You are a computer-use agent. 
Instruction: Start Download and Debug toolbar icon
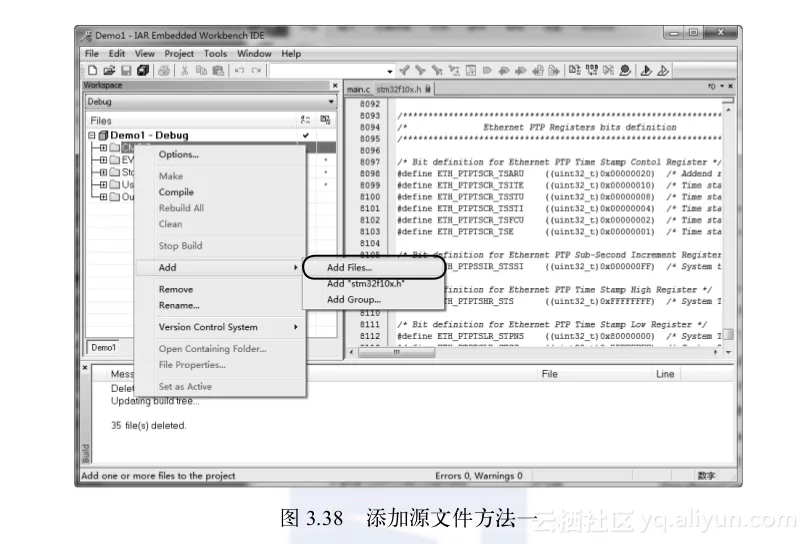coord(646,71)
